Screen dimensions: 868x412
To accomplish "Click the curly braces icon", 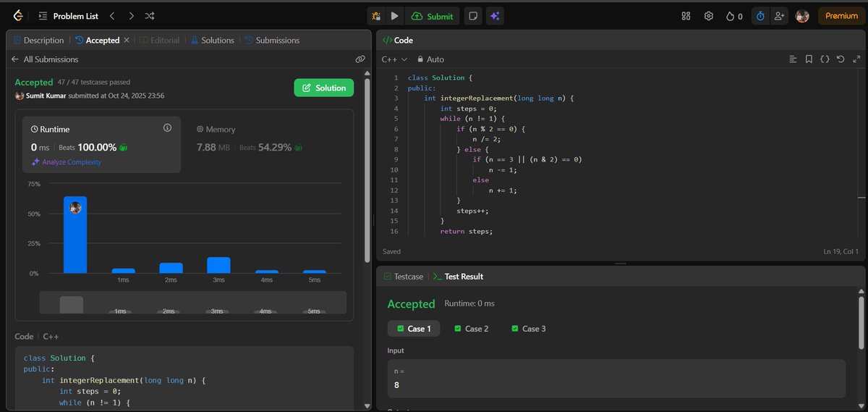I will 825,59.
